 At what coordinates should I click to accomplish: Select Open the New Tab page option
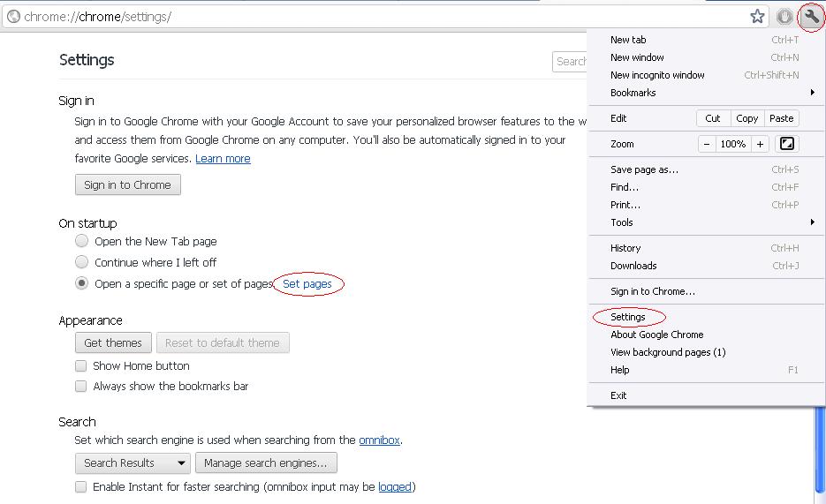click(81, 241)
